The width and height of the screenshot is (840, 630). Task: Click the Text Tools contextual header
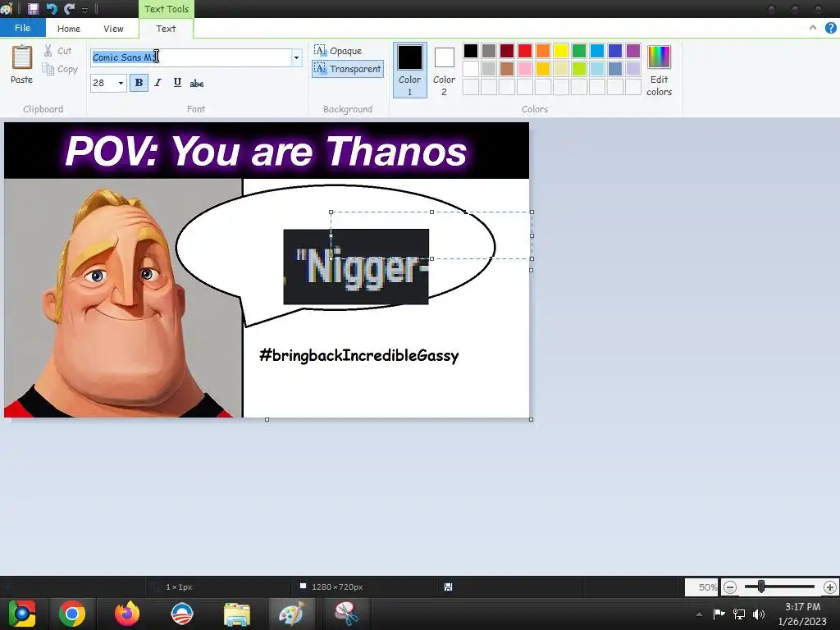(166, 9)
